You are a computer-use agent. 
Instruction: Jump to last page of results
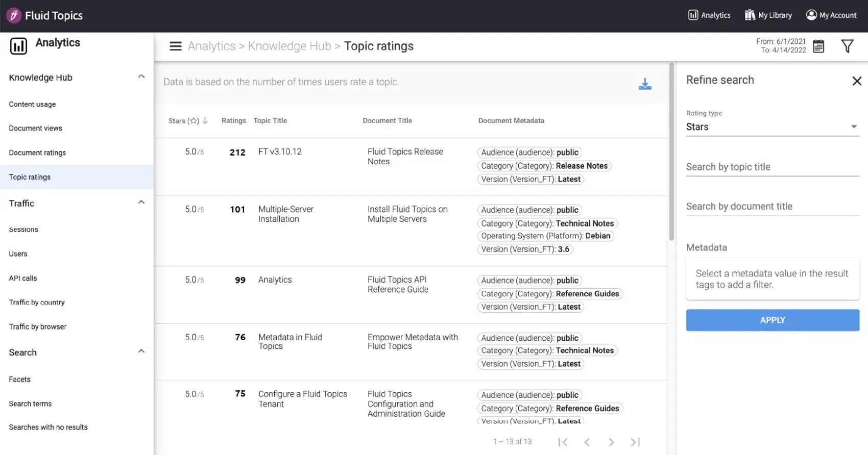[x=635, y=442]
